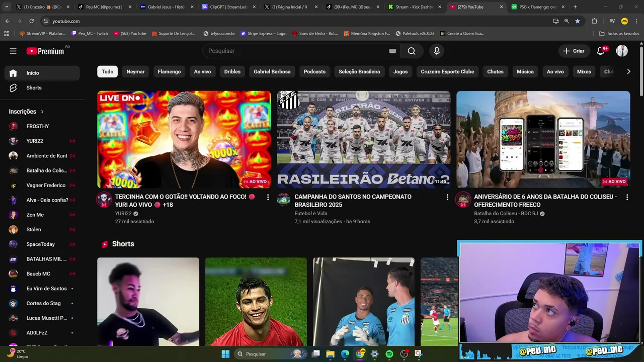
Task: Expand the Inscrições section
Action: click(27, 112)
